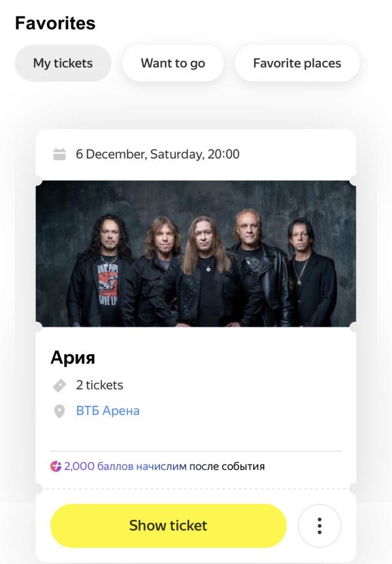Switch to the My tickets tab

(63, 63)
